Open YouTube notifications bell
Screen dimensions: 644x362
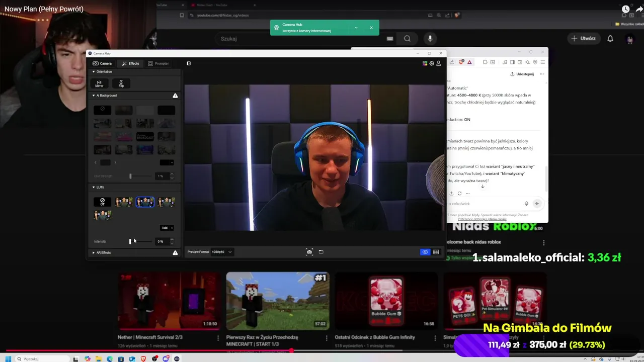[610, 39]
